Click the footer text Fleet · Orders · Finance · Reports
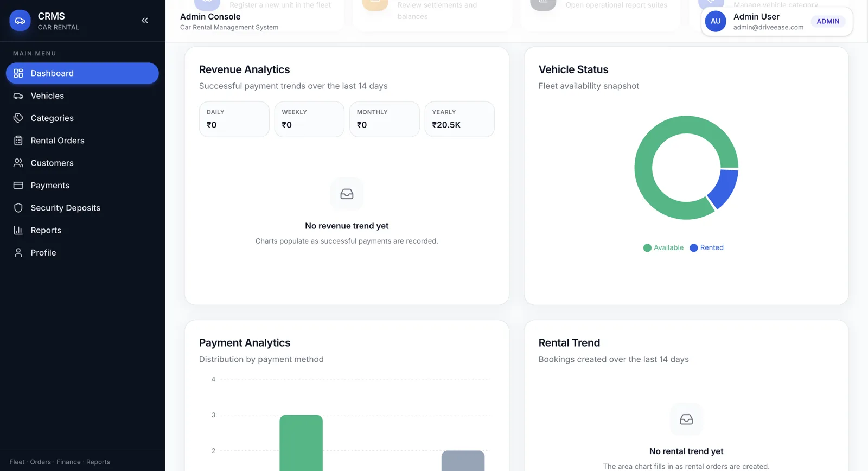 60,462
